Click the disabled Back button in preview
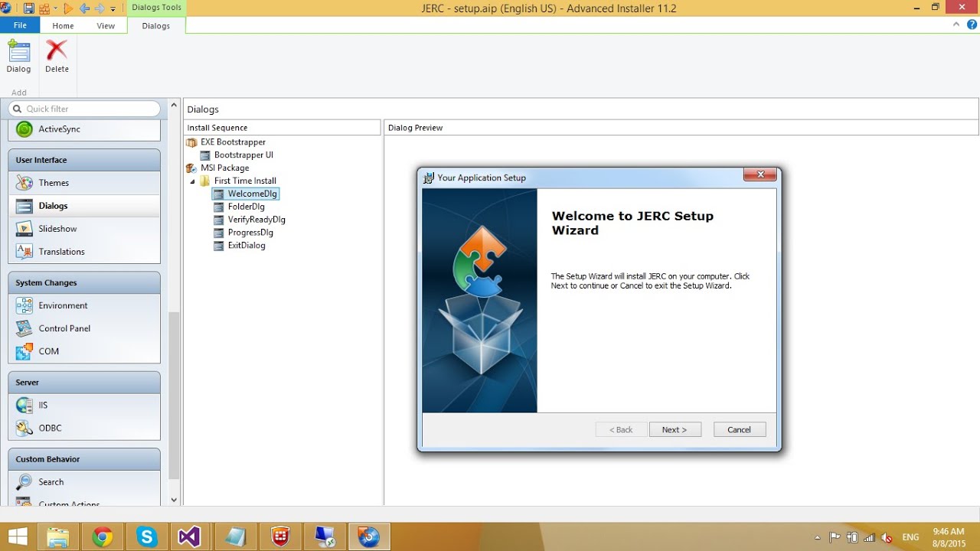Viewport: 980px width, 551px height. click(x=621, y=430)
